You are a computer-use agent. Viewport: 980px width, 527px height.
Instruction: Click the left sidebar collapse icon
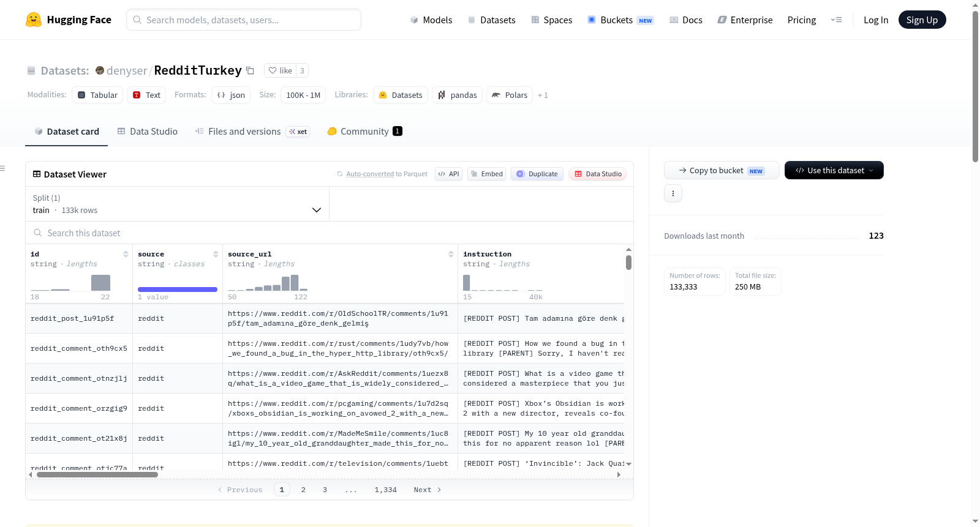(2, 168)
